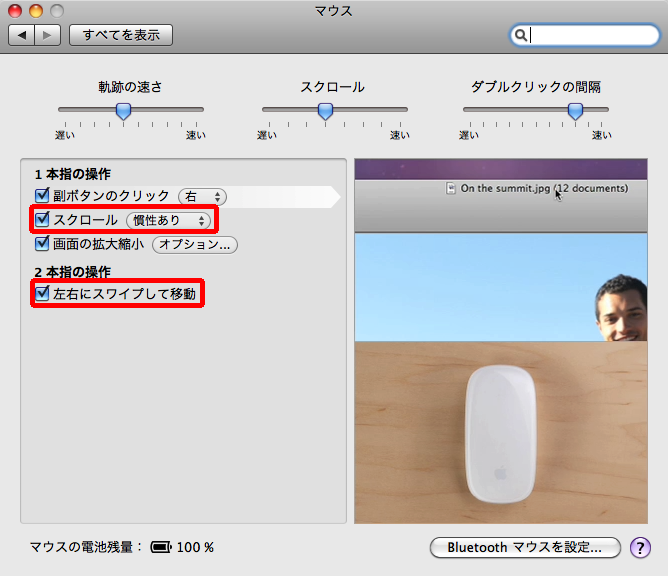668x576 pixels.
Task: Open the 慣性あり scroll dropdown
Action: (168, 220)
